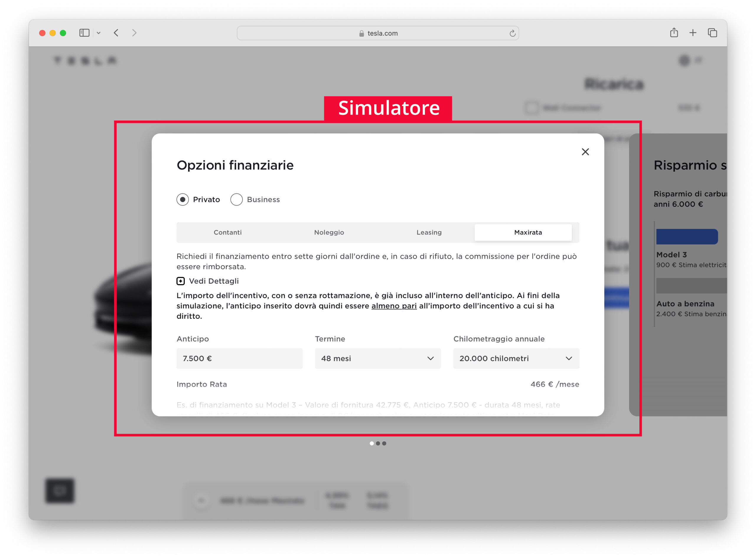Click the Maxirata financing tab

pyautogui.click(x=526, y=232)
